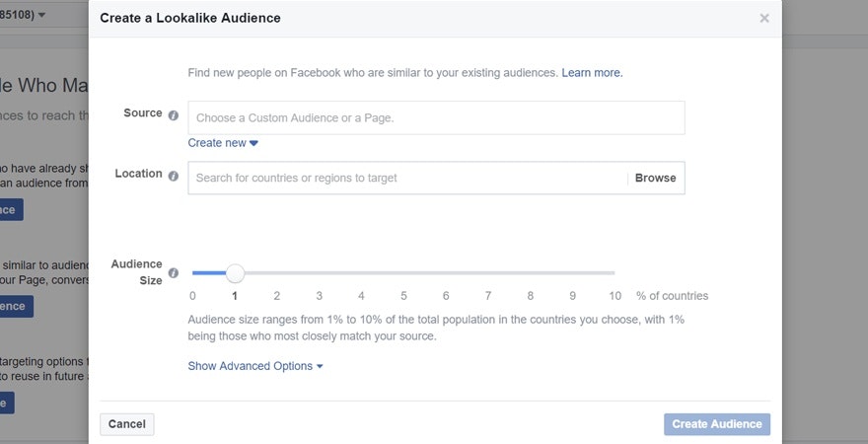
Task: Focus the Source custom audience input field
Action: 436,118
